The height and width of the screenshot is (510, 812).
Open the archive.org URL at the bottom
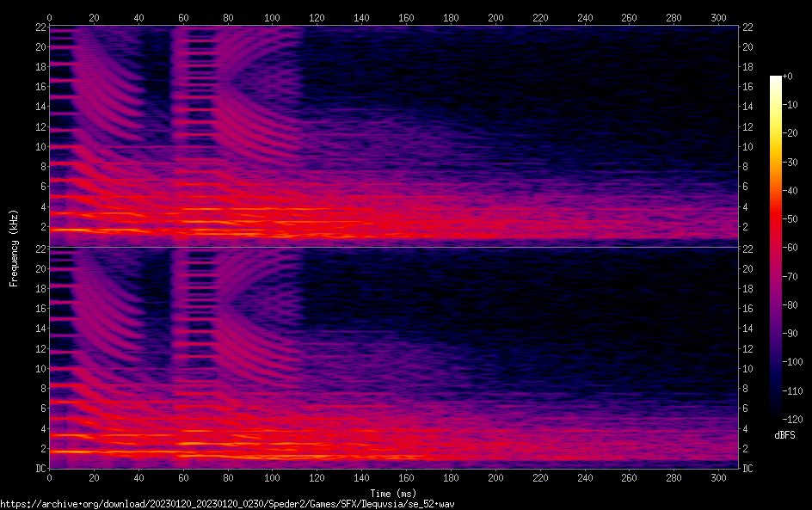(x=227, y=503)
